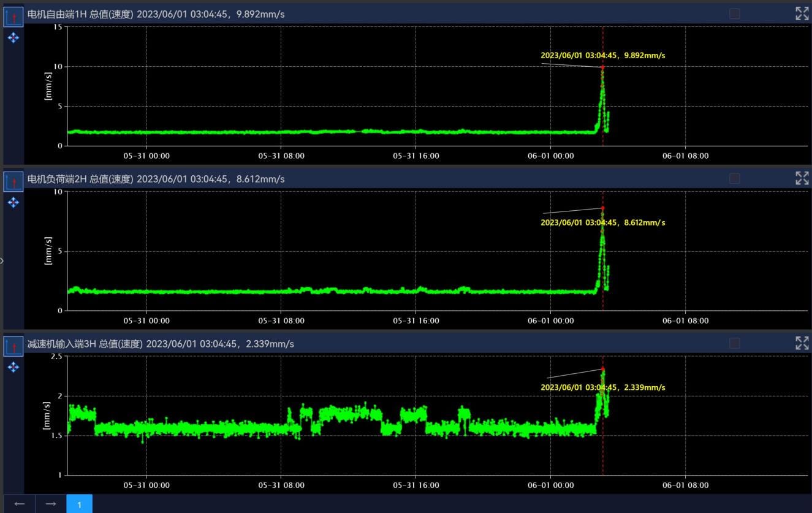Maximize the 电机自由端1H chart to fullscreen

pos(802,13)
